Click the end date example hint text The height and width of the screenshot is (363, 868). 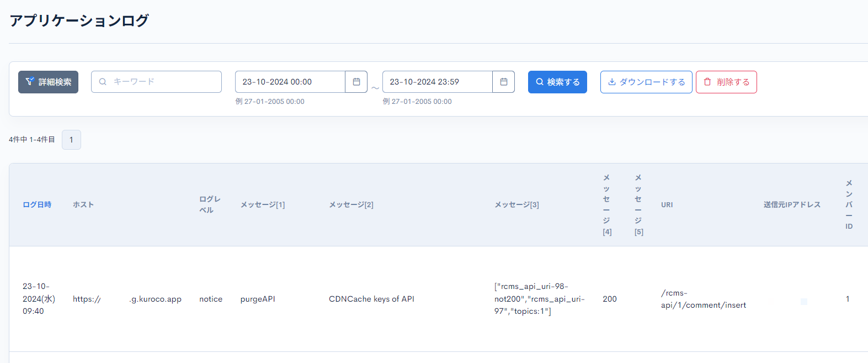[x=417, y=102]
